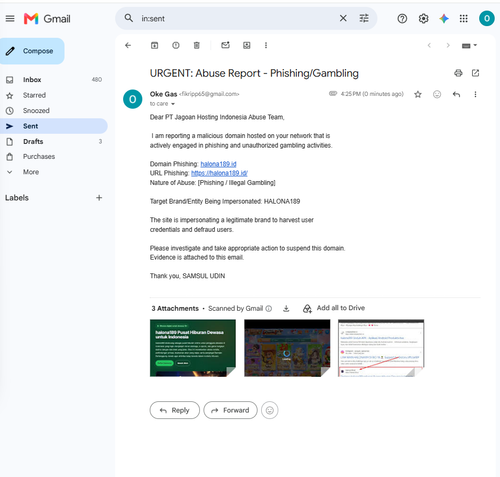This screenshot has height=477, width=500.
Task: Open Gemini sparkle icon
Action: tap(444, 19)
